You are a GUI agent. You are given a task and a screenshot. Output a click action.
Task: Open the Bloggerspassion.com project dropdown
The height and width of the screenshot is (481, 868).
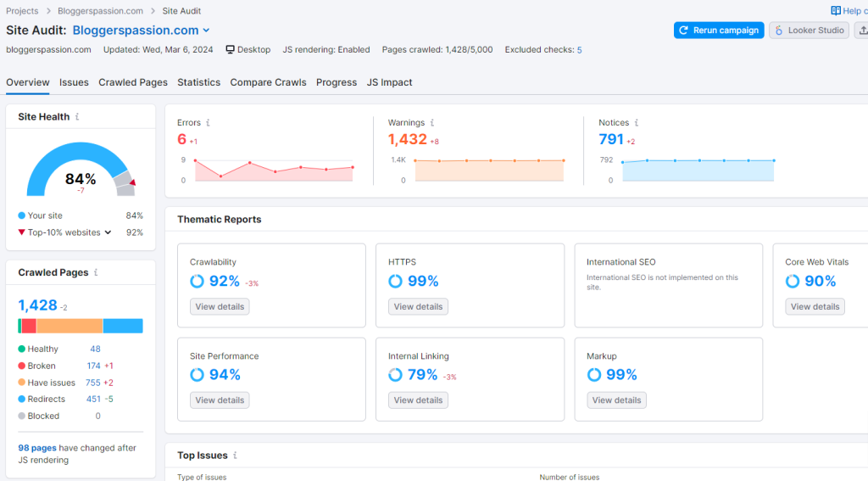[x=142, y=31]
